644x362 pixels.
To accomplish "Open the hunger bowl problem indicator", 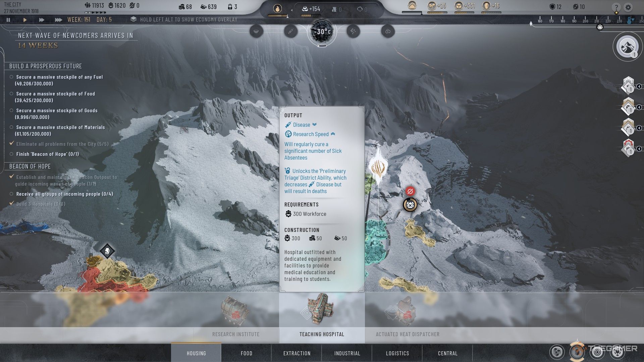I will 256,32.
